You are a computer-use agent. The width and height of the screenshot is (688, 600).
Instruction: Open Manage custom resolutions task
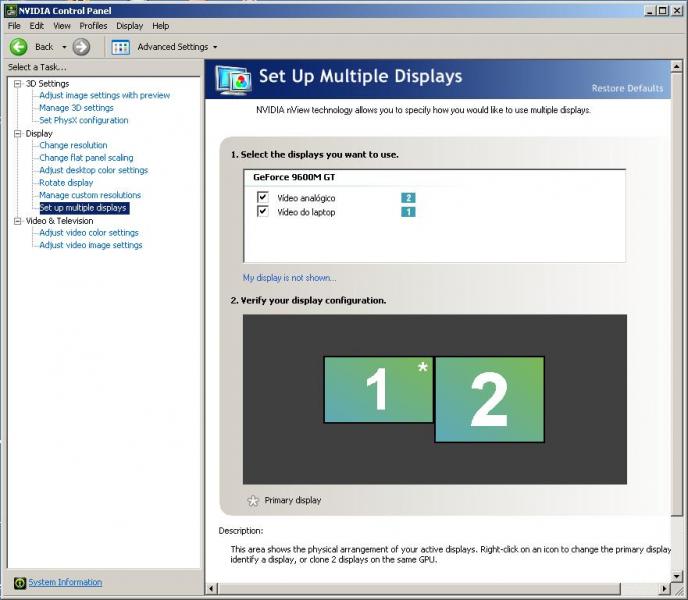(90, 195)
